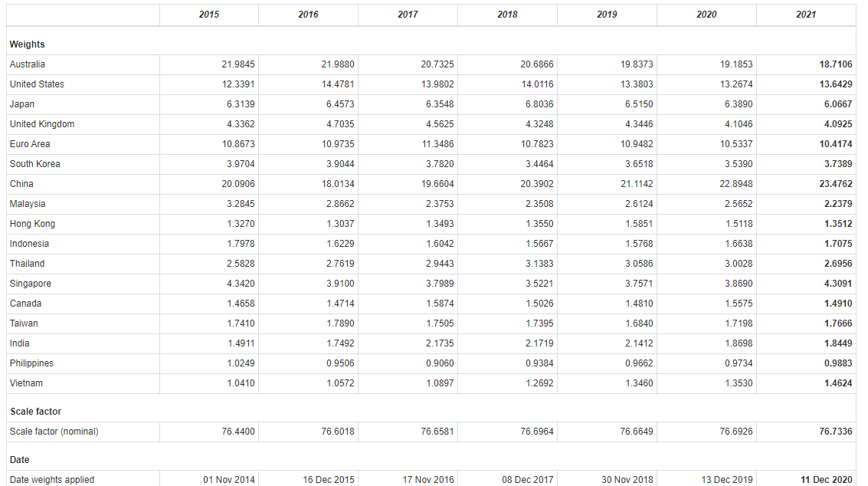The width and height of the screenshot is (868, 486).
Task: Select the date cell 01 Nov 2014
Action: tap(229, 480)
